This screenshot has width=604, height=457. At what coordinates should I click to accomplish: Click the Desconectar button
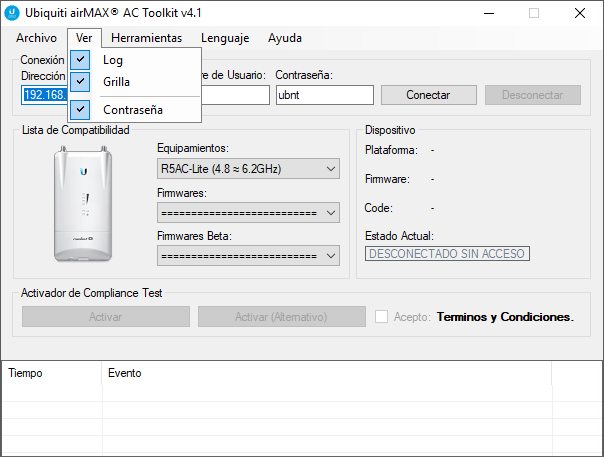tap(533, 95)
